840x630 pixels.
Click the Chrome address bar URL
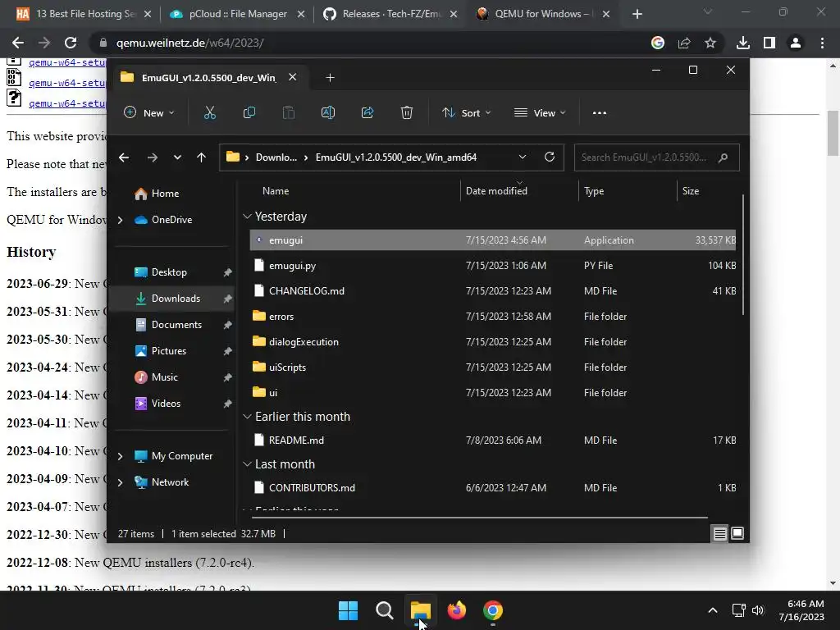(x=189, y=43)
